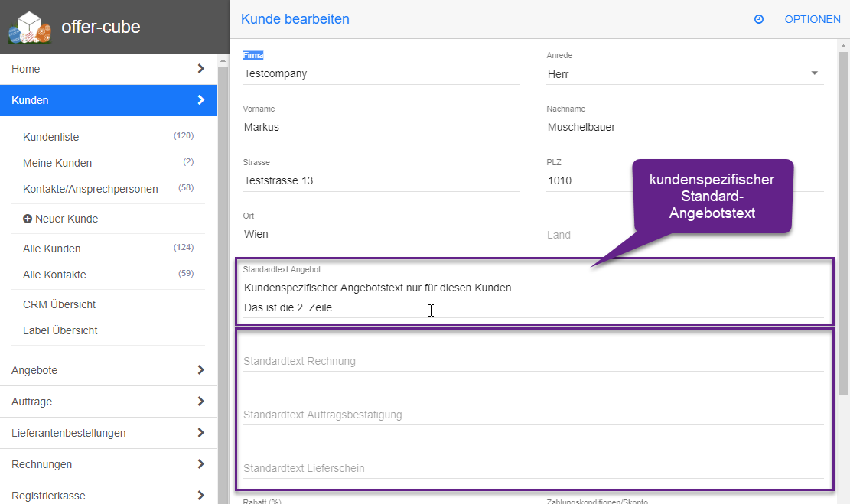Expand the Lieferantenbestellungen chevron
This screenshot has width=850, height=504.
(200, 433)
